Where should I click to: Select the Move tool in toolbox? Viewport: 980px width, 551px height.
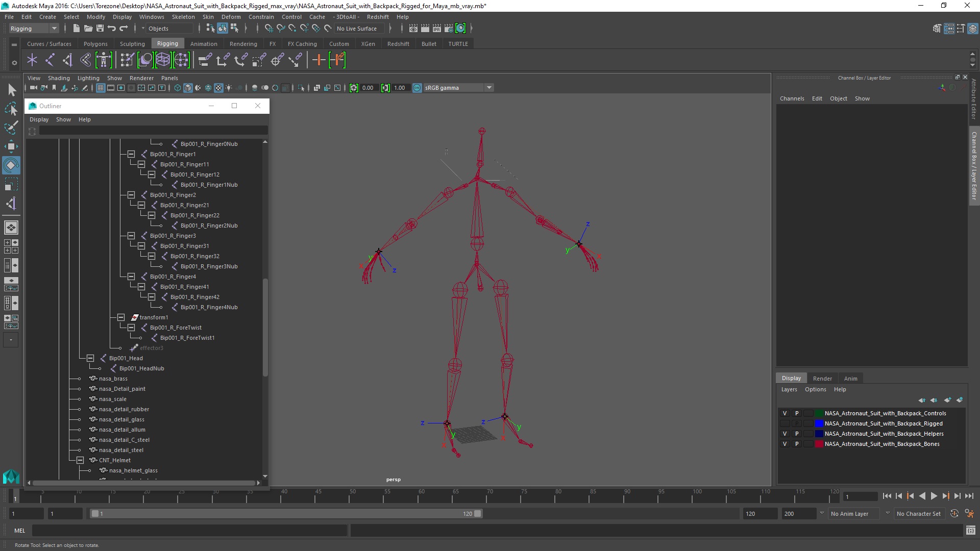(11, 146)
